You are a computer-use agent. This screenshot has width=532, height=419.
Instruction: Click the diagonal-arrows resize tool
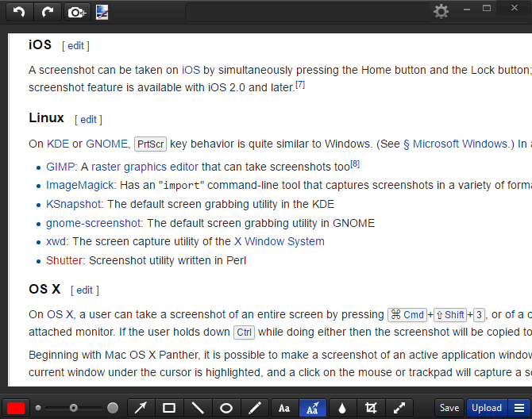[x=399, y=408]
